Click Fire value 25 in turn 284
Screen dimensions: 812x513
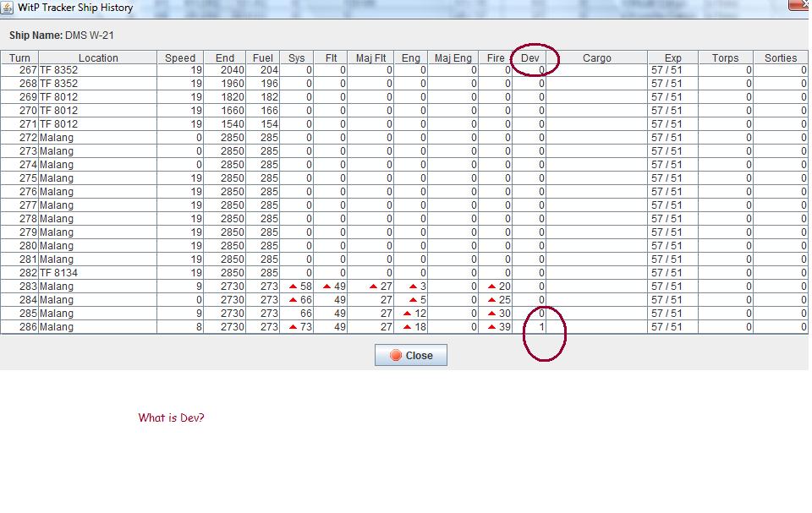pos(495,300)
